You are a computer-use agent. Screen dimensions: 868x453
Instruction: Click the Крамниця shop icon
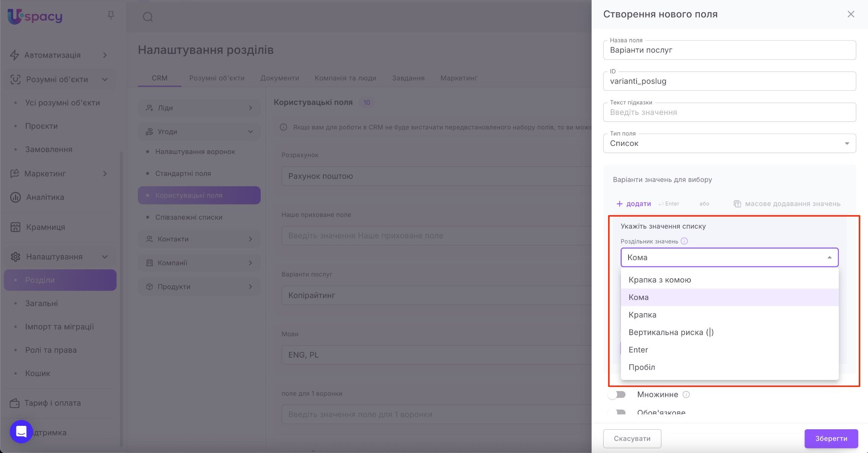click(15, 227)
